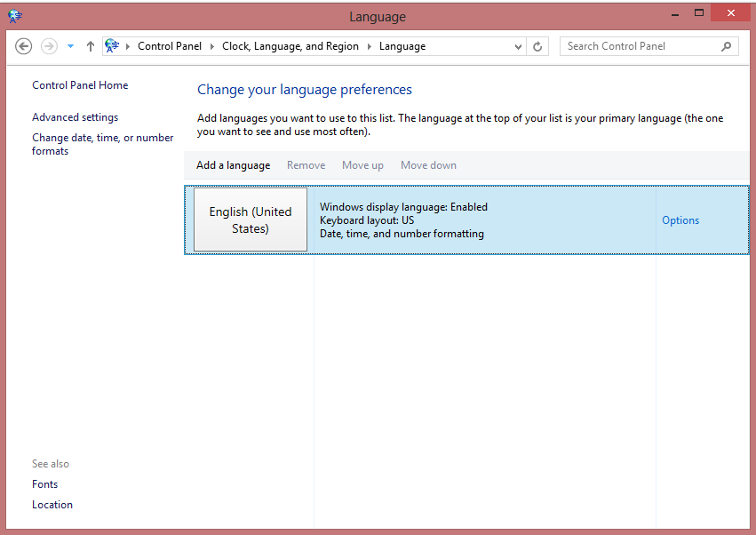The height and width of the screenshot is (535, 756).
Task: Open the recent locations dropdown arrow
Action: coord(70,46)
